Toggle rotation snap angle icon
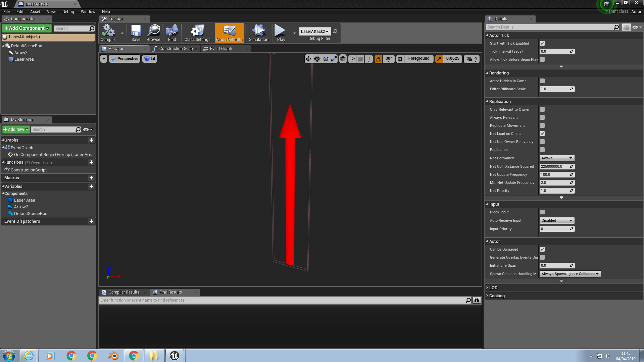 pyautogui.click(x=378, y=59)
